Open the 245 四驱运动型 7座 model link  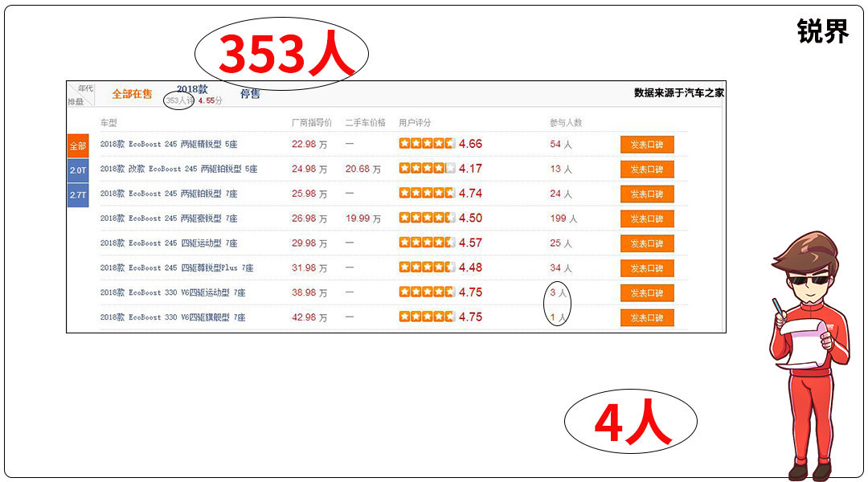(x=169, y=243)
